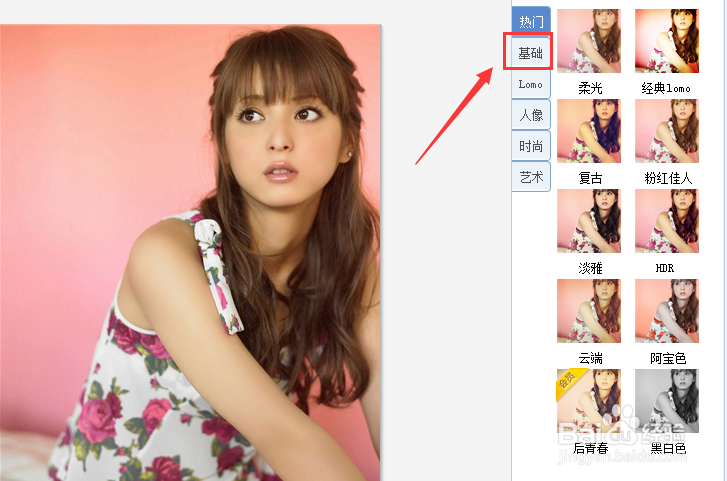The image size is (727, 481).
Task: Click the 后青春 label text
Action: (591, 448)
